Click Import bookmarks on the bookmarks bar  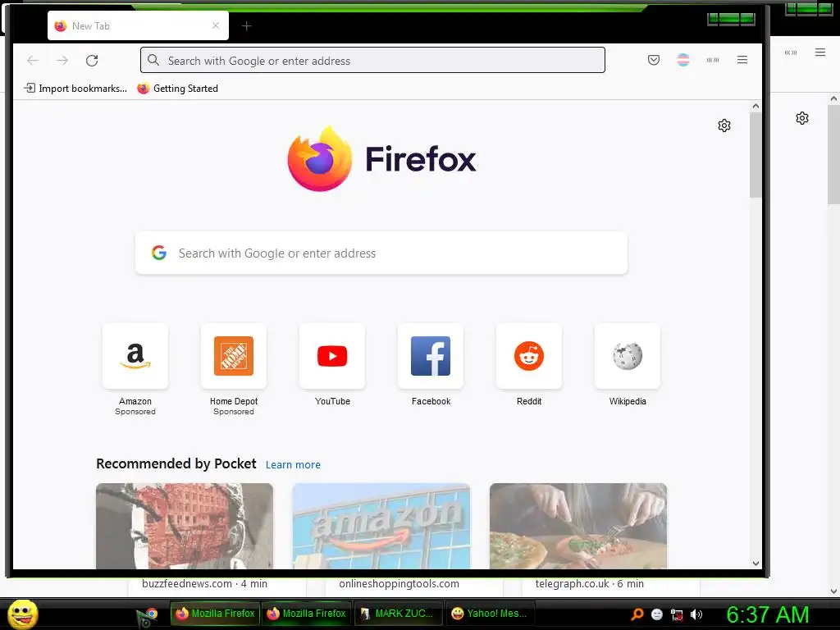(75, 89)
